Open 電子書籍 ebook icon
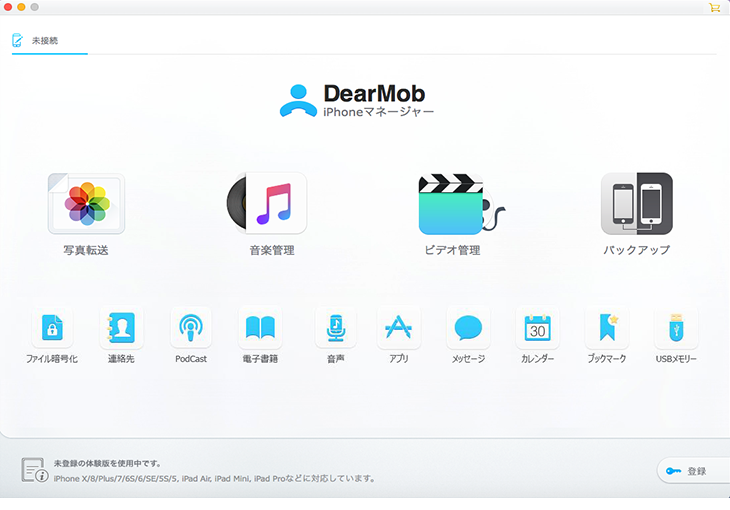Image resolution: width=730 pixels, height=510 pixels. pyautogui.click(x=260, y=327)
